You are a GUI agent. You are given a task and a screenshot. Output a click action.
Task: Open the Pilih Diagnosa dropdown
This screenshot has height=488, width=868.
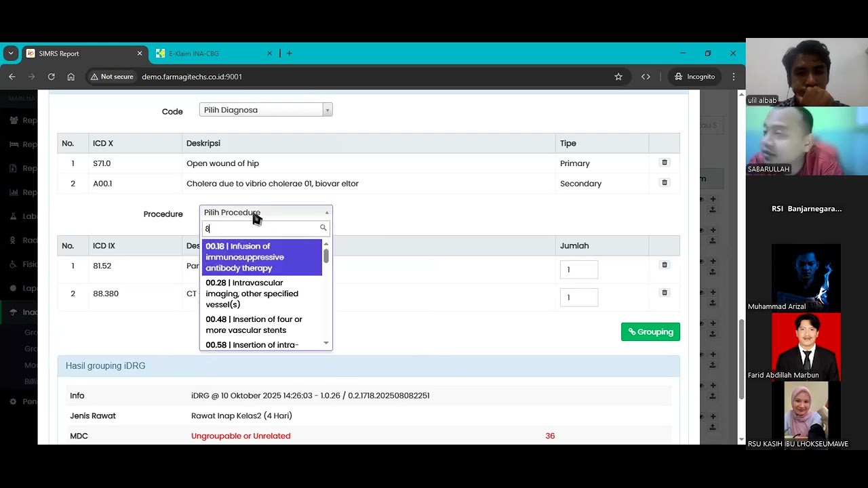(266, 110)
